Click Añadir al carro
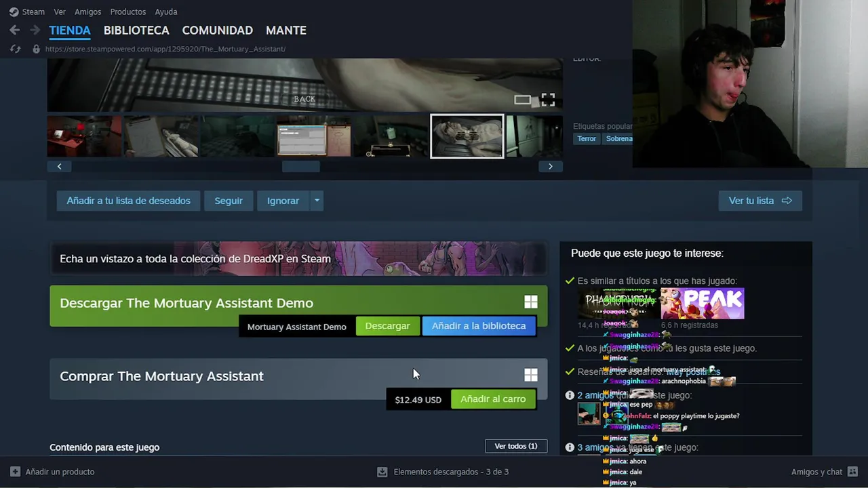 point(493,399)
